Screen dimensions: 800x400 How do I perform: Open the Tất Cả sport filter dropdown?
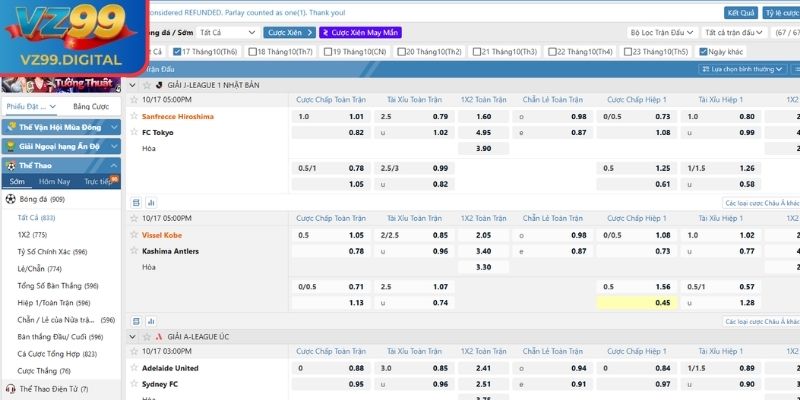point(228,32)
